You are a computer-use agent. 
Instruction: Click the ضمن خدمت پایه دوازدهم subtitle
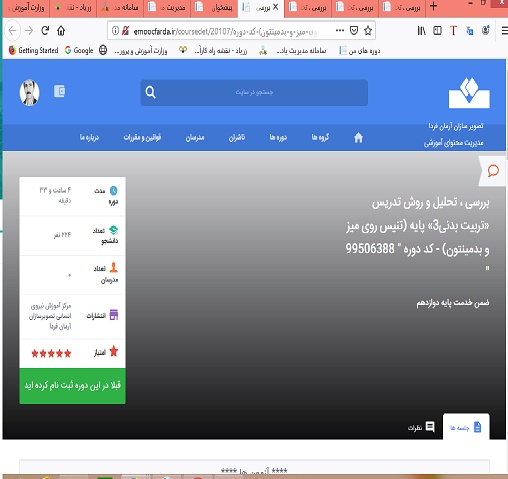point(453,303)
